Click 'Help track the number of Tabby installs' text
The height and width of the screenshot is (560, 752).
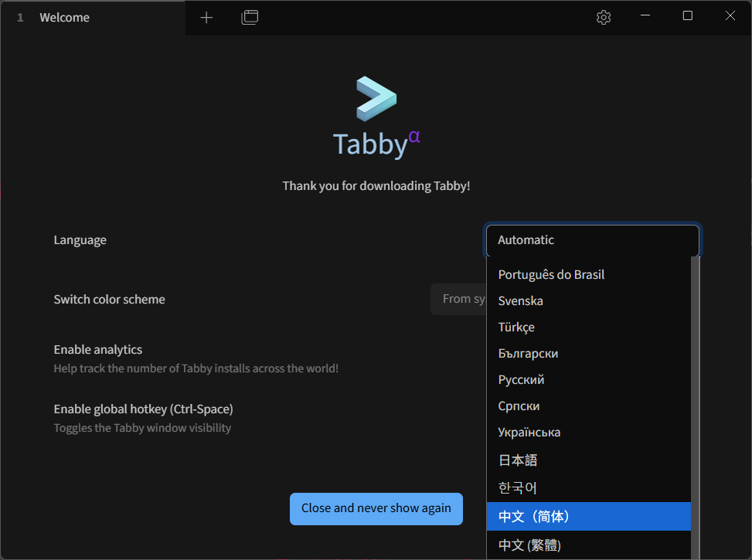coord(196,368)
